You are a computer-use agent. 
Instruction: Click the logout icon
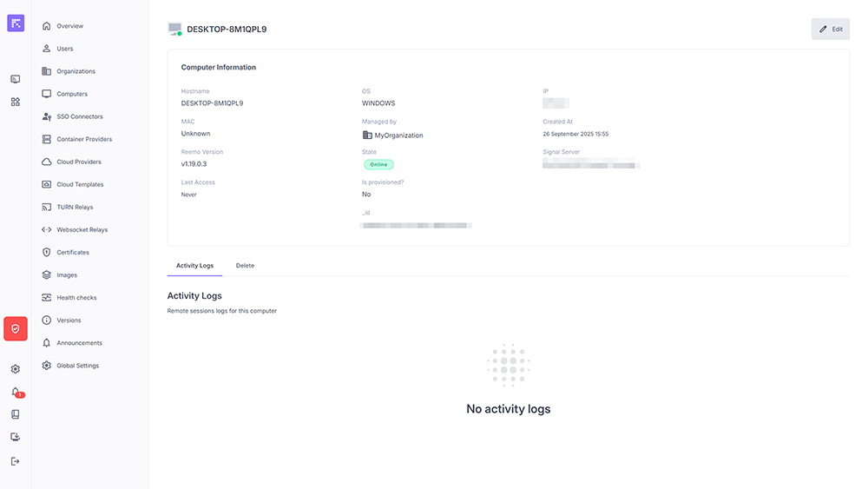[x=16, y=461]
